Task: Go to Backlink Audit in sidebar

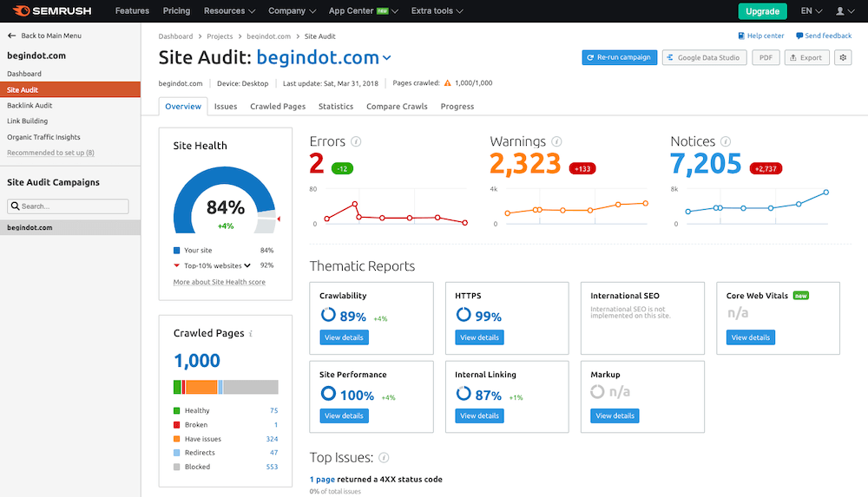Action: click(x=30, y=105)
